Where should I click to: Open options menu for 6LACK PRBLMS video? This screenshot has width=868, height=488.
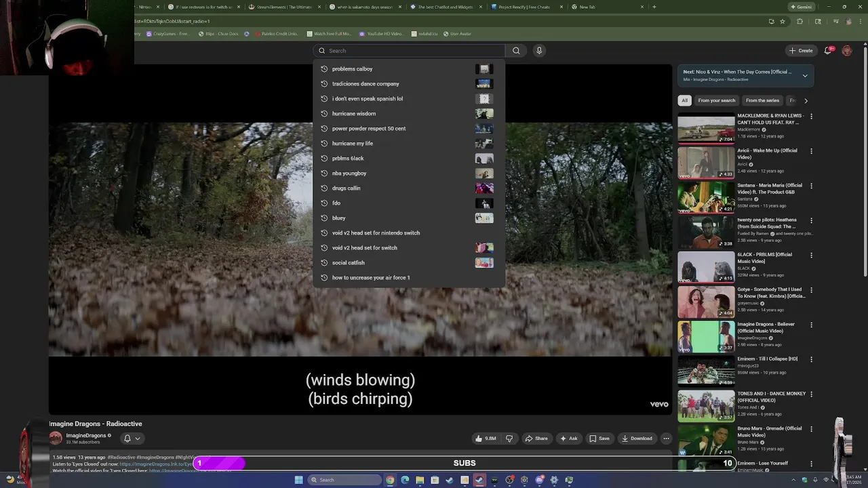click(811, 255)
